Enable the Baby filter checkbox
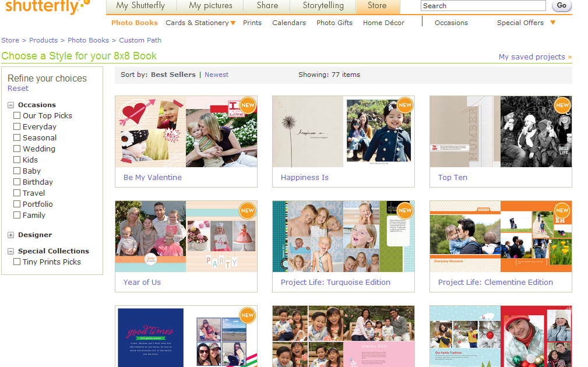This screenshot has height=367, width=588. (16, 171)
